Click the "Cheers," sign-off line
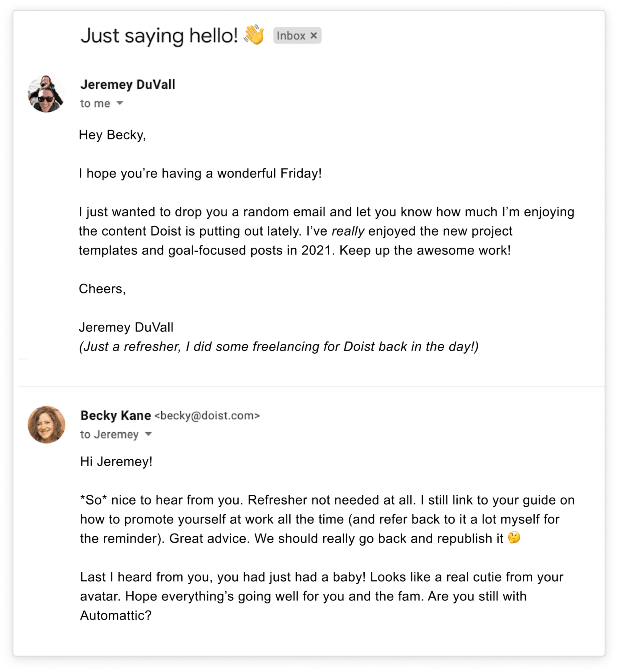 [x=102, y=289]
